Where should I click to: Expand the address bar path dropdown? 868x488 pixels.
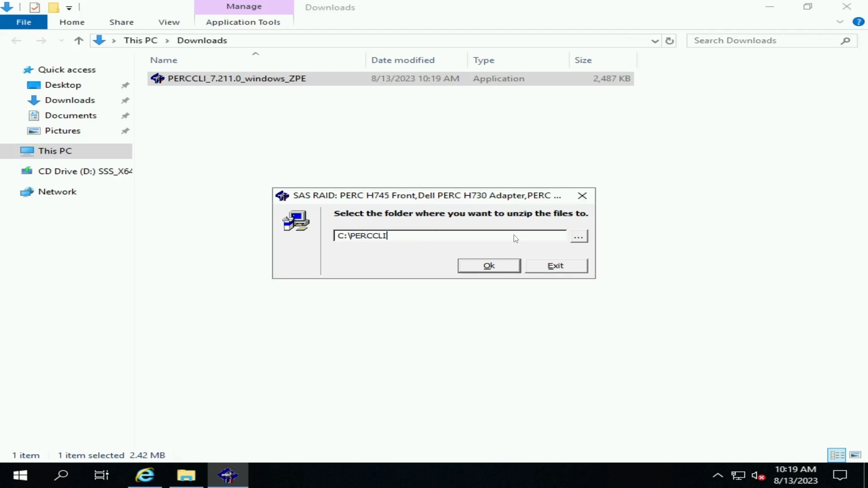coord(655,40)
